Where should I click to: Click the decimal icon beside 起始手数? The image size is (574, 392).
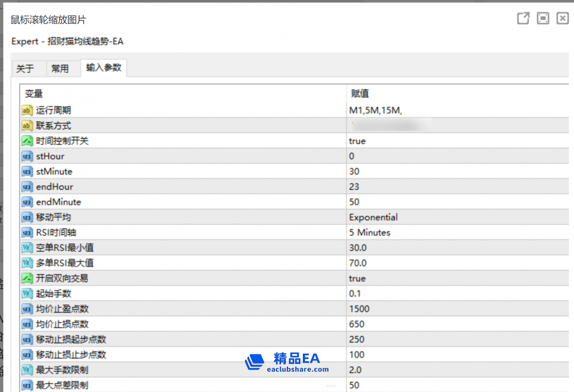point(27,294)
